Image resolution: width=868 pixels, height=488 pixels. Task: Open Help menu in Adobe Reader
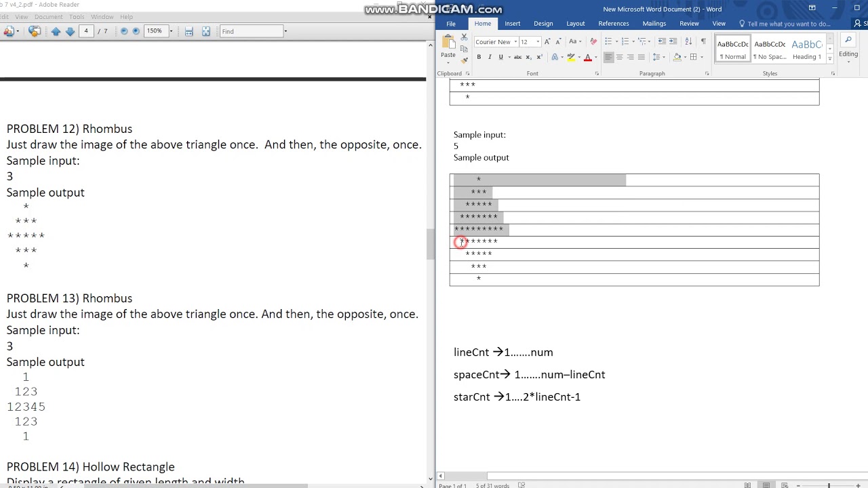point(126,16)
